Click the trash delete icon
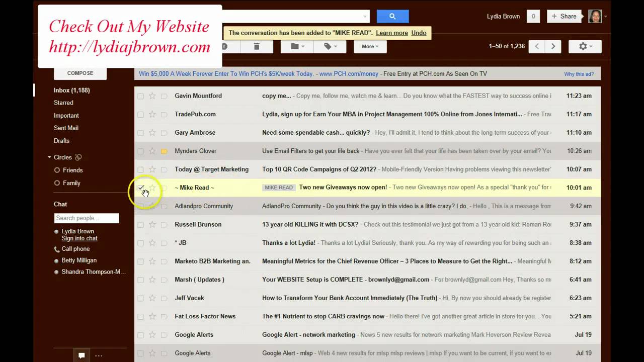 pos(257,46)
